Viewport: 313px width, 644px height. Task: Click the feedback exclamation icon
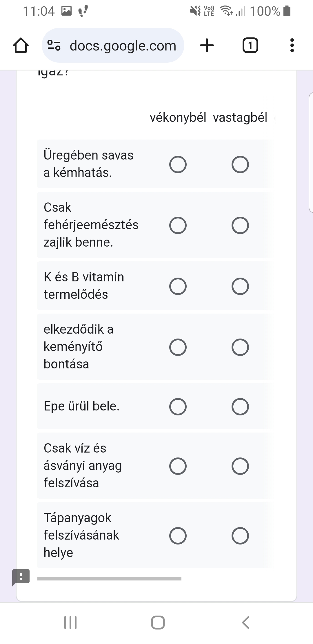[x=21, y=577]
